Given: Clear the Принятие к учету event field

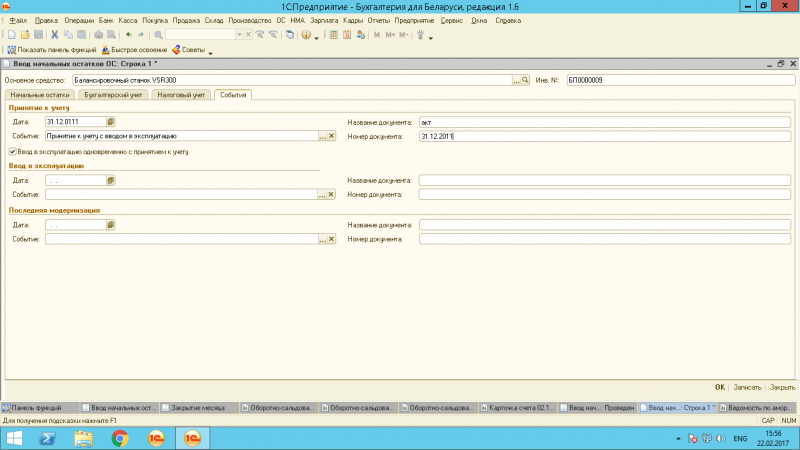Looking at the screenshot, I should tap(331, 136).
